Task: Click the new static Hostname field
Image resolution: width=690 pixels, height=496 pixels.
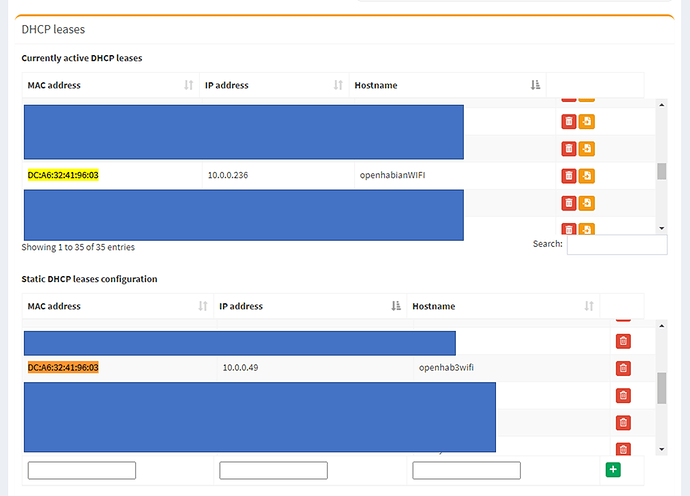Action: coord(466,470)
